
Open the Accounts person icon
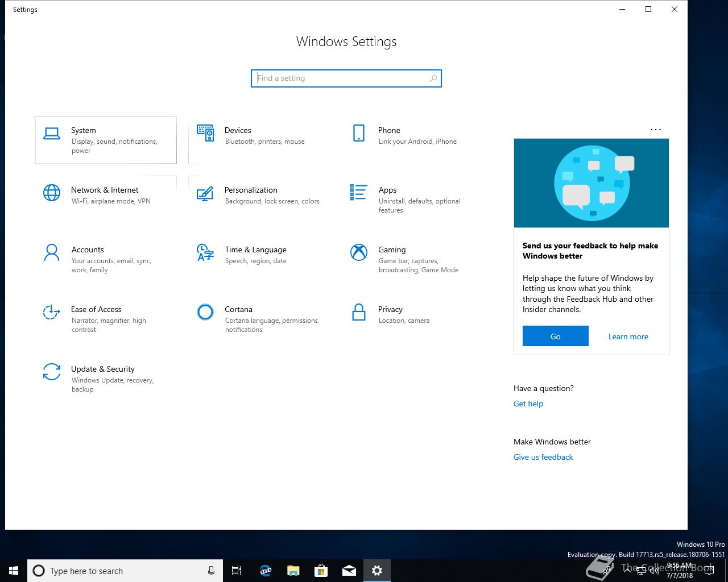pyautogui.click(x=52, y=252)
